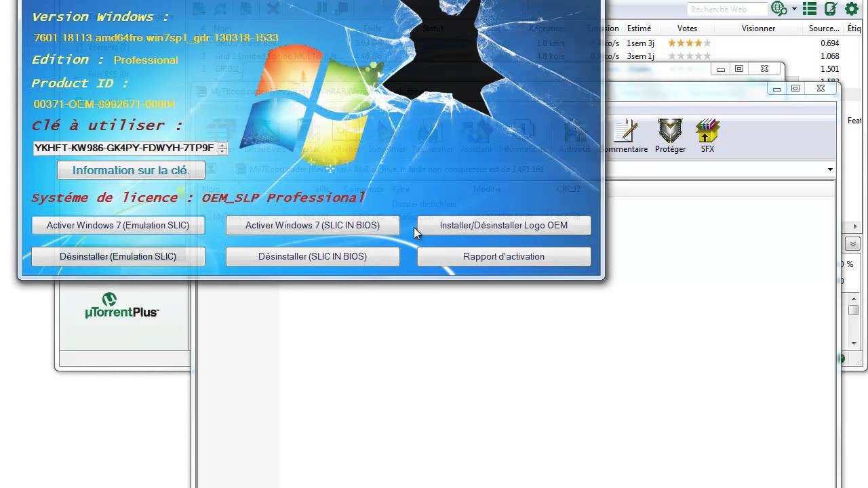
Task: Open Rapport d'activation
Action: point(504,256)
